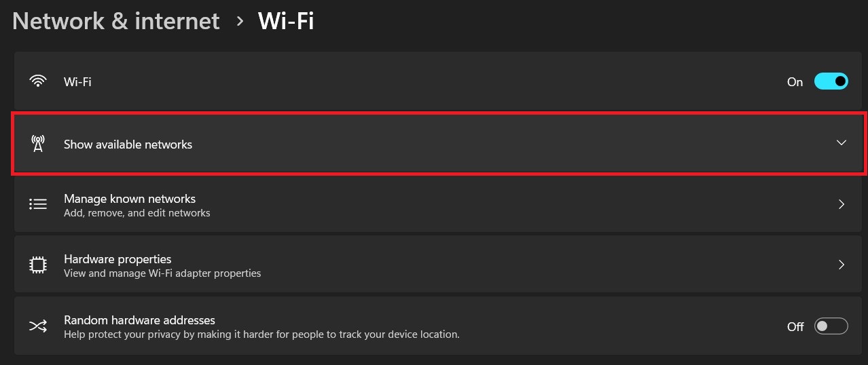Select the Show available networks row
Viewport: 868px width, 365px height.
(439, 144)
